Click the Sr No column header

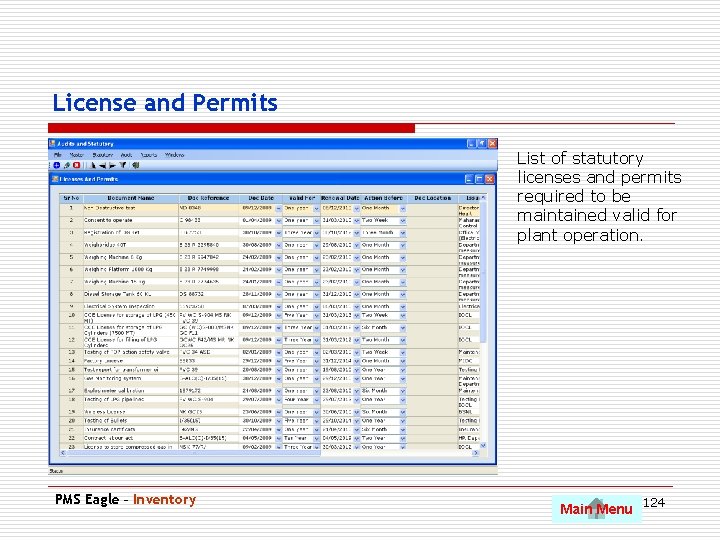(x=71, y=198)
